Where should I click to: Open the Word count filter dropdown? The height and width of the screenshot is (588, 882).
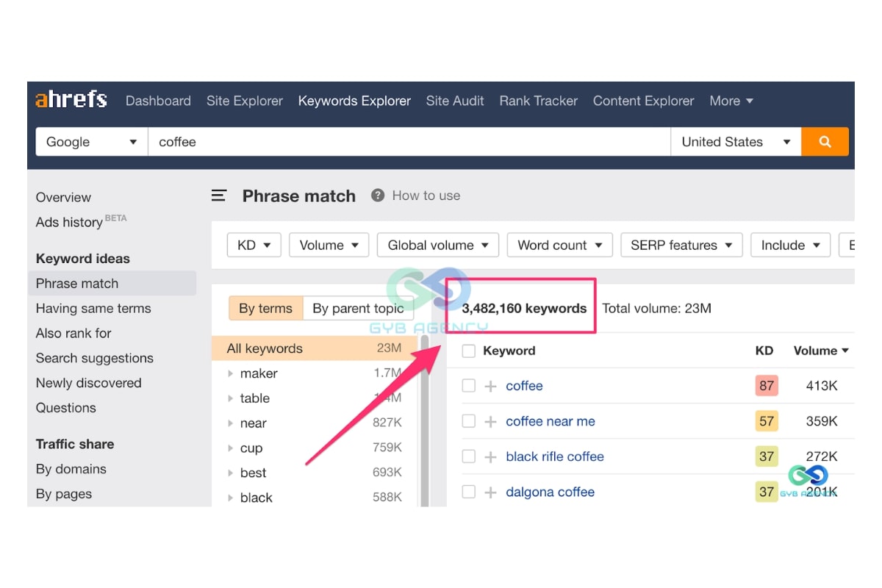(x=560, y=245)
